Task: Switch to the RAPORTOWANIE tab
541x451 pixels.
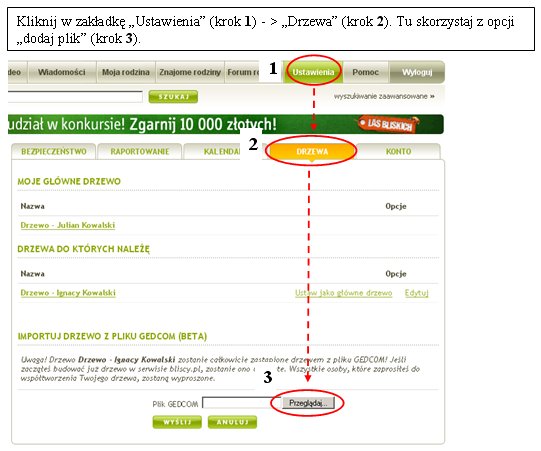Action: coord(140,151)
